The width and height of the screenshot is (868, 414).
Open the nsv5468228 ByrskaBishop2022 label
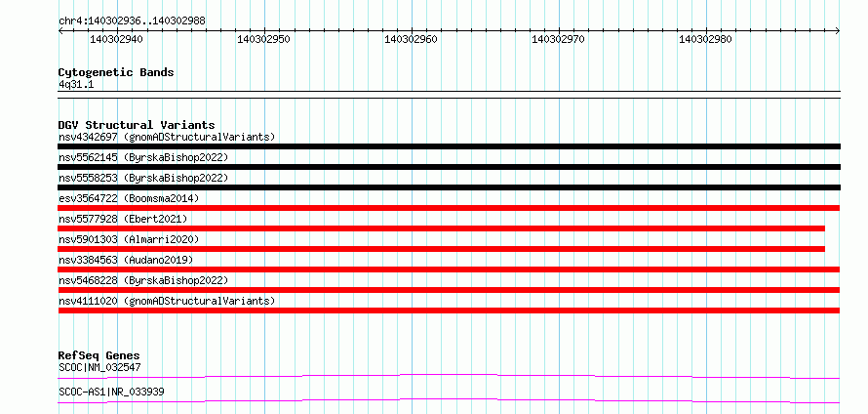coord(143,280)
